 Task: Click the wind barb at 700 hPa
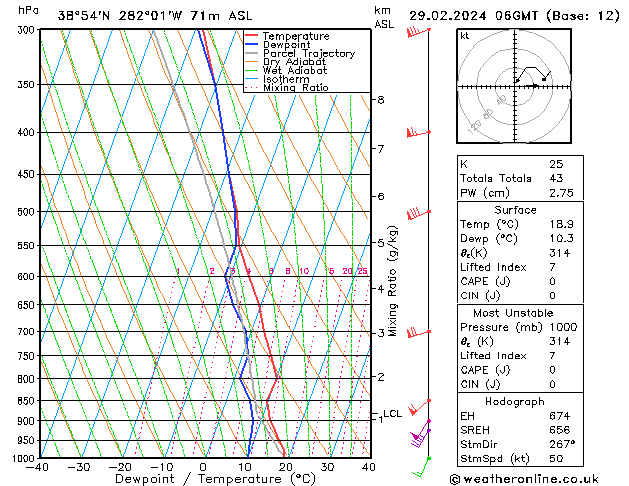(x=416, y=331)
